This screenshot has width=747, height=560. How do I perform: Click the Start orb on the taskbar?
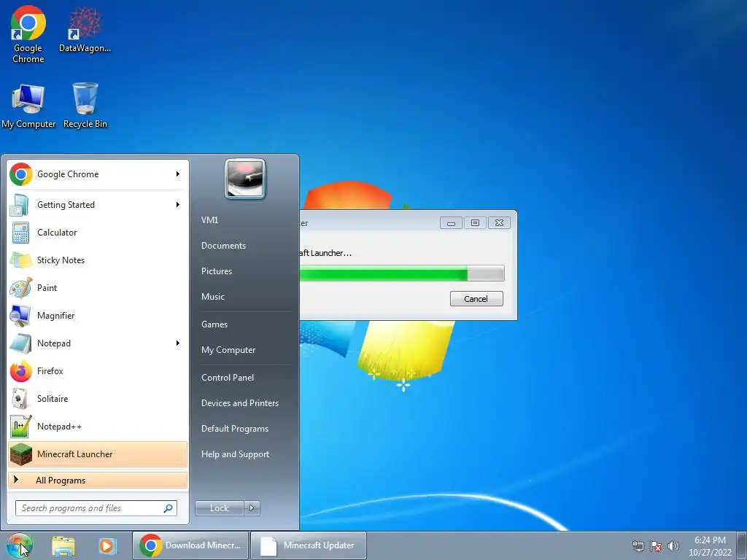tap(20, 545)
